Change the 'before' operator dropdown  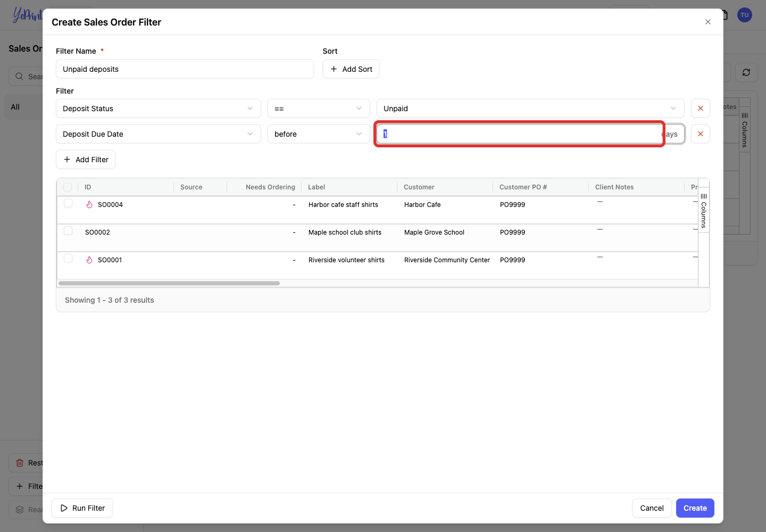pyautogui.click(x=319, y=134)
